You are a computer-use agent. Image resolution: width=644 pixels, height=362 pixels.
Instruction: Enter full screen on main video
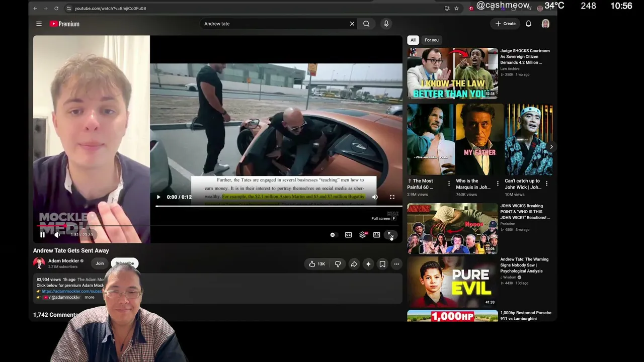click(390, 235)
